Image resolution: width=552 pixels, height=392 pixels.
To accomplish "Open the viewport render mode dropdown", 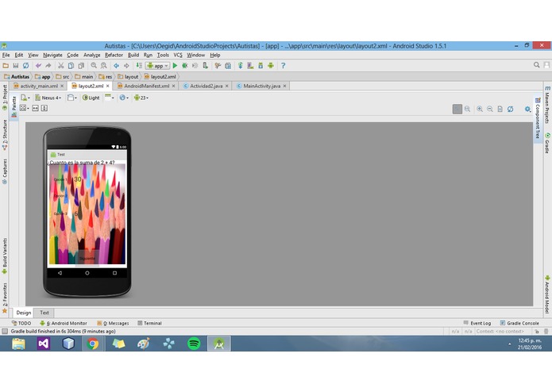I will (x=25, y=108).
